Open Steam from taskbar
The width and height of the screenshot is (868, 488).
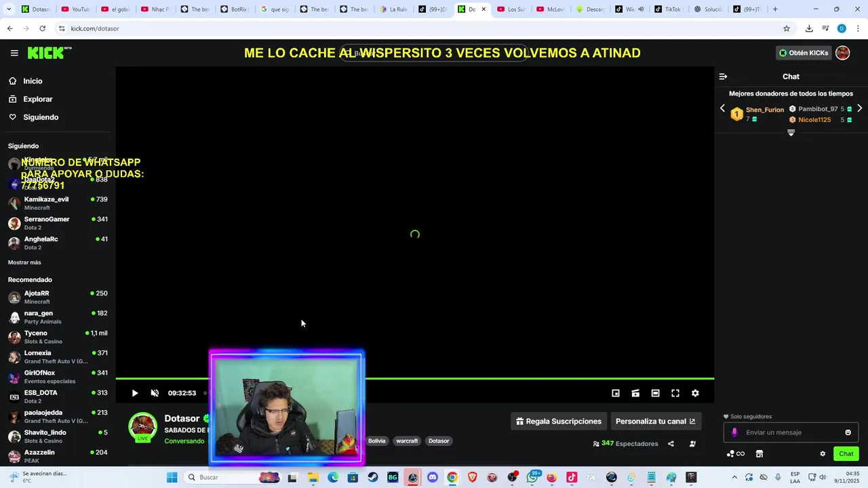(373, 477)
